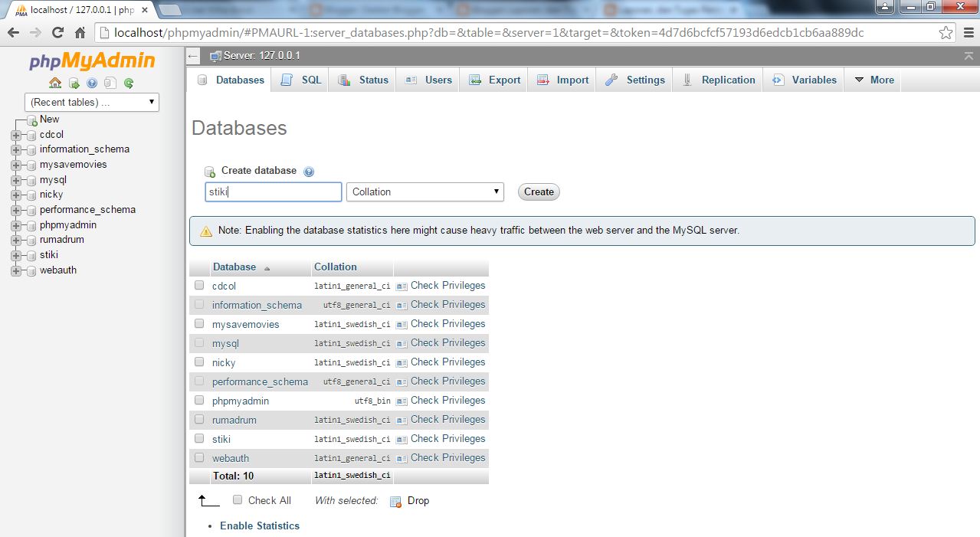The image size is (980, 537).
Task: Reload page with browser refresh icon
Action: [57, 33]
